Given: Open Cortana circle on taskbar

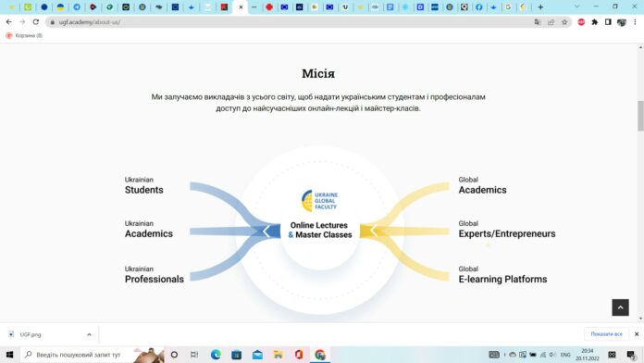Looking at the screenshot, I should pos(174,355).
